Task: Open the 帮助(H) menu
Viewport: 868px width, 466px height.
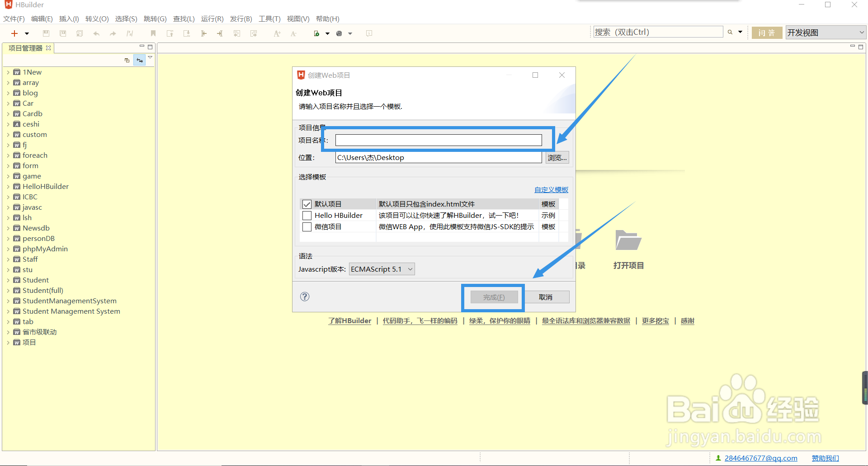Action: coord(328,19)
